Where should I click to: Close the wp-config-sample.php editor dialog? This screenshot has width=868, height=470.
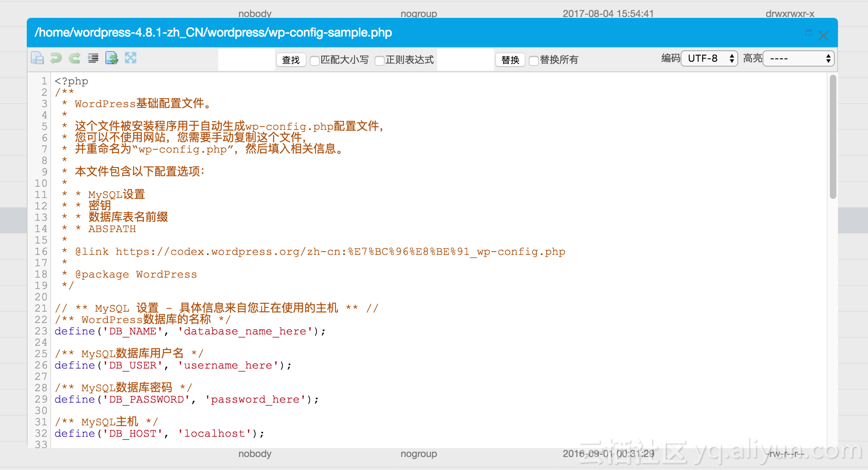[x=823, y=36]
